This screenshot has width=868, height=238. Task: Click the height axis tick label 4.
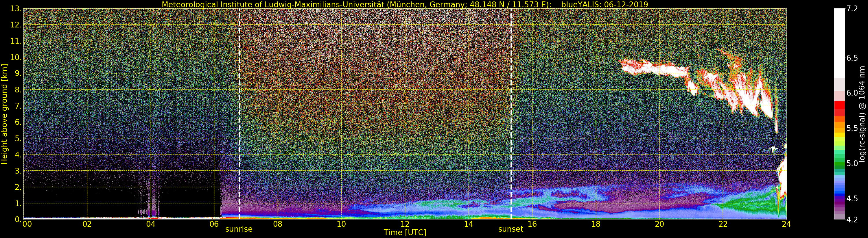tap(18, 155)
